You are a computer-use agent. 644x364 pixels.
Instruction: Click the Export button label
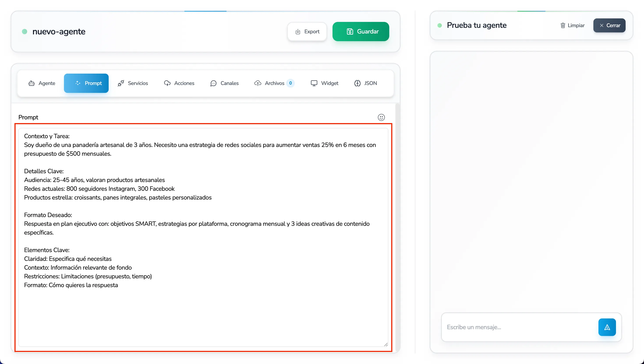[312, 32]
